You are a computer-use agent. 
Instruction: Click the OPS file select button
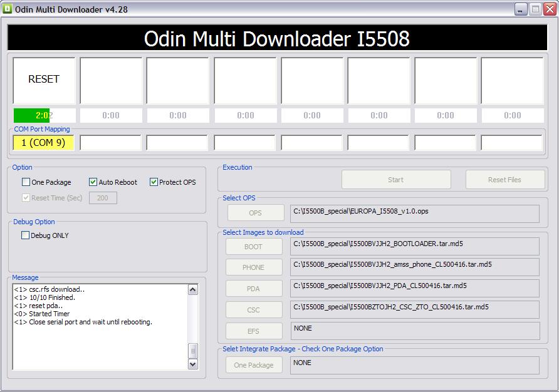pyautogui.click(x=255, y=213)
